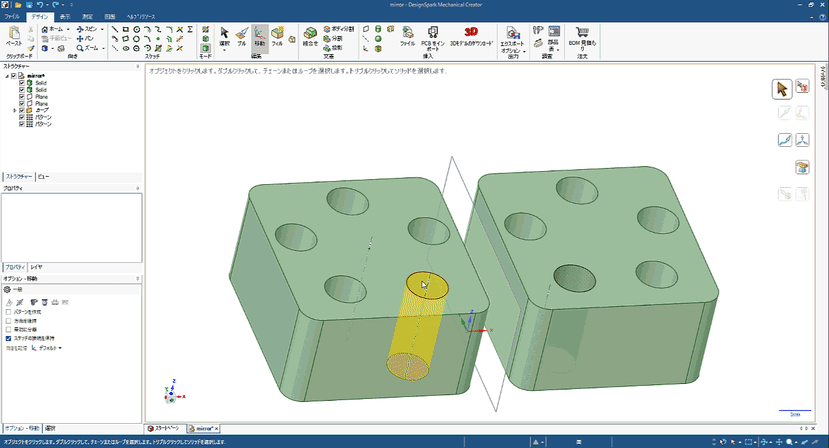Switch to the 測定 ribbon tab
This screenshot has width=829, height=448.
coord(87,16)
